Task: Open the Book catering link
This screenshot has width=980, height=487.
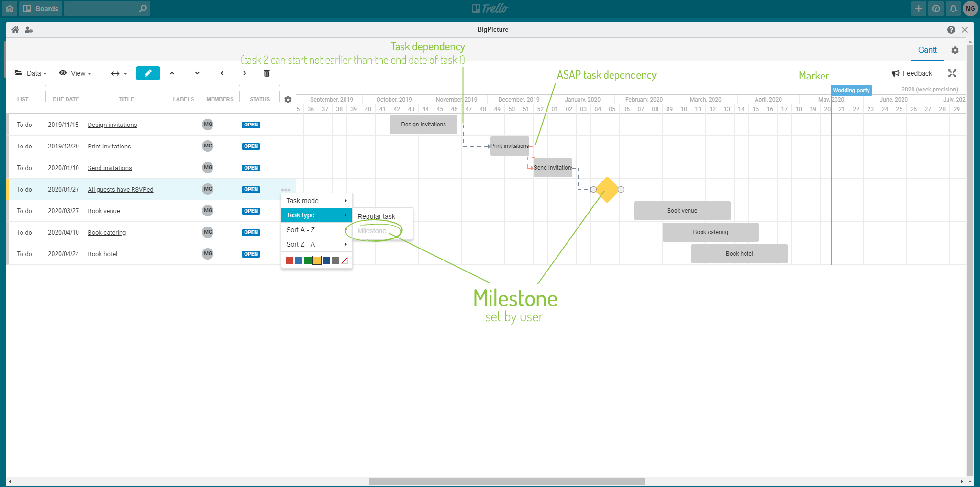Action: (x=107, y=233)
